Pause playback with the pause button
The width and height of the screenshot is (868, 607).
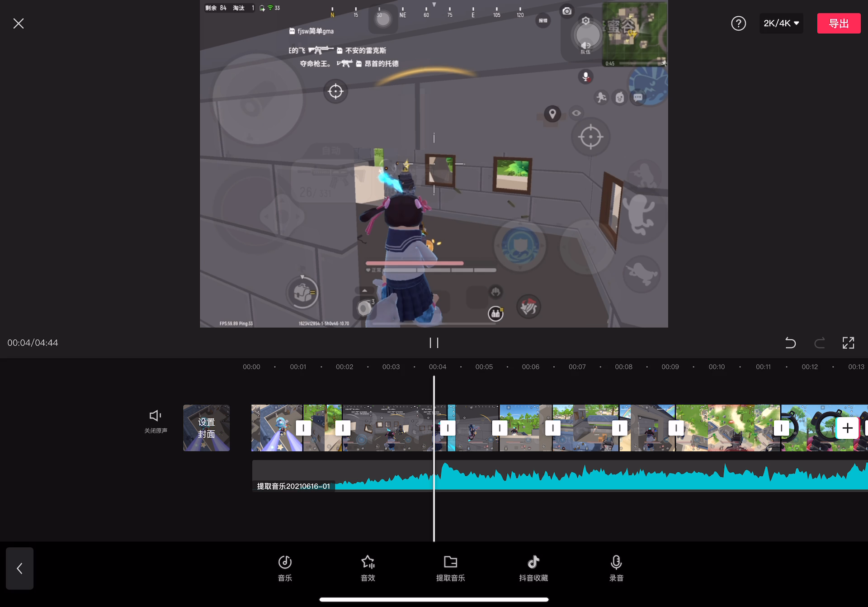pyautogui.click(x=434, y=343)
